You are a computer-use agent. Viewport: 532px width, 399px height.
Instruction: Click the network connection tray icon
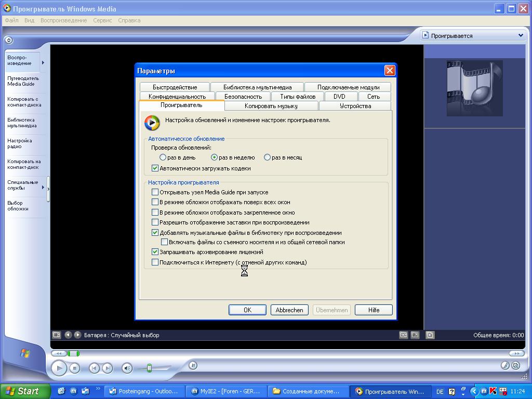coord(502,391)
